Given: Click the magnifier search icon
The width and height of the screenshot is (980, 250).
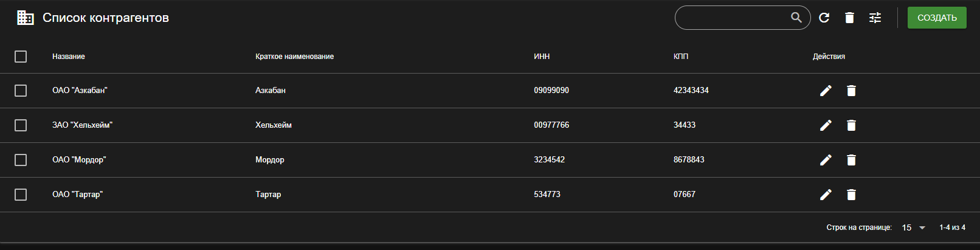Looking at the screenshot, I should [796, 18].
